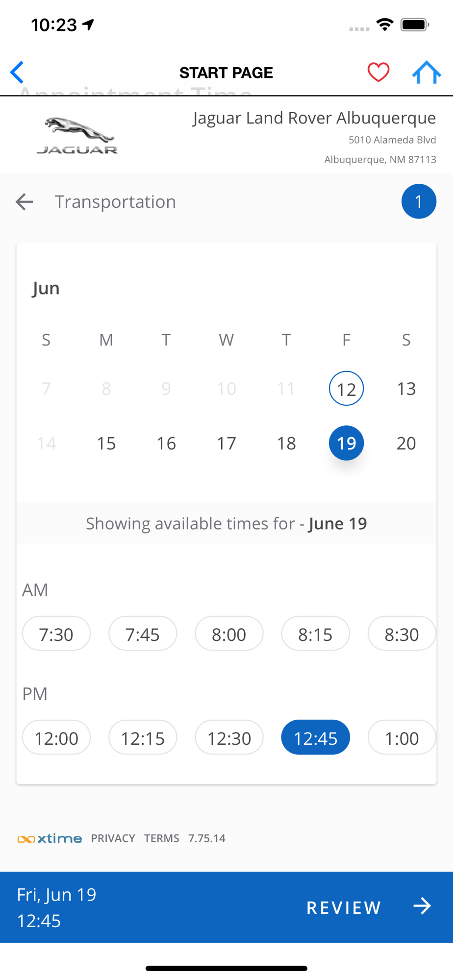Choose the 8:15 AM time slot
The width and height of the screenshot is (453, 980).
[x=315, y=634]
